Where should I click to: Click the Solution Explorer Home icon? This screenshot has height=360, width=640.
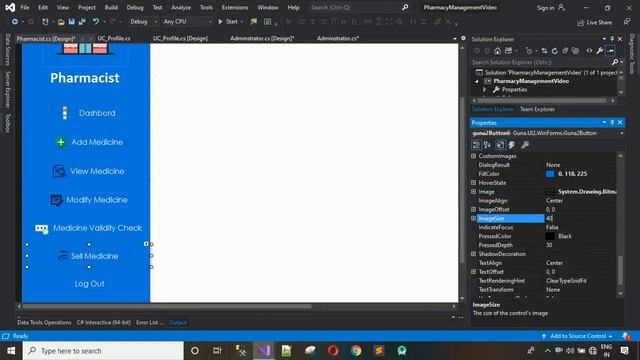click(497, 51)
